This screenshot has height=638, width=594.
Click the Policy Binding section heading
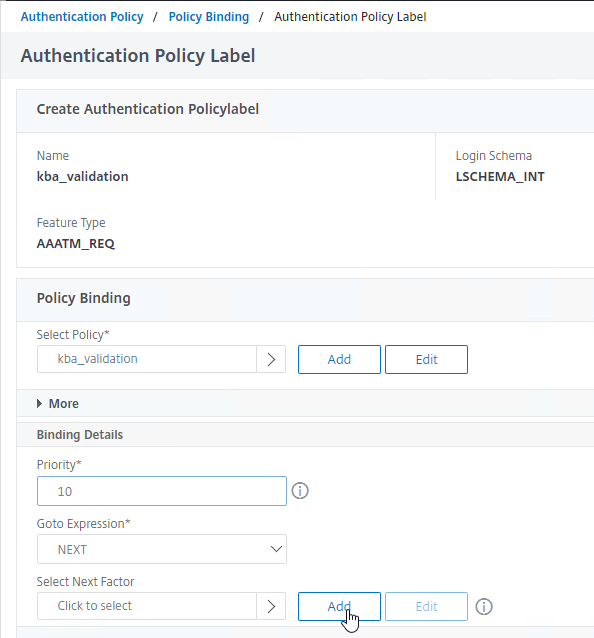tap(83, 298)
